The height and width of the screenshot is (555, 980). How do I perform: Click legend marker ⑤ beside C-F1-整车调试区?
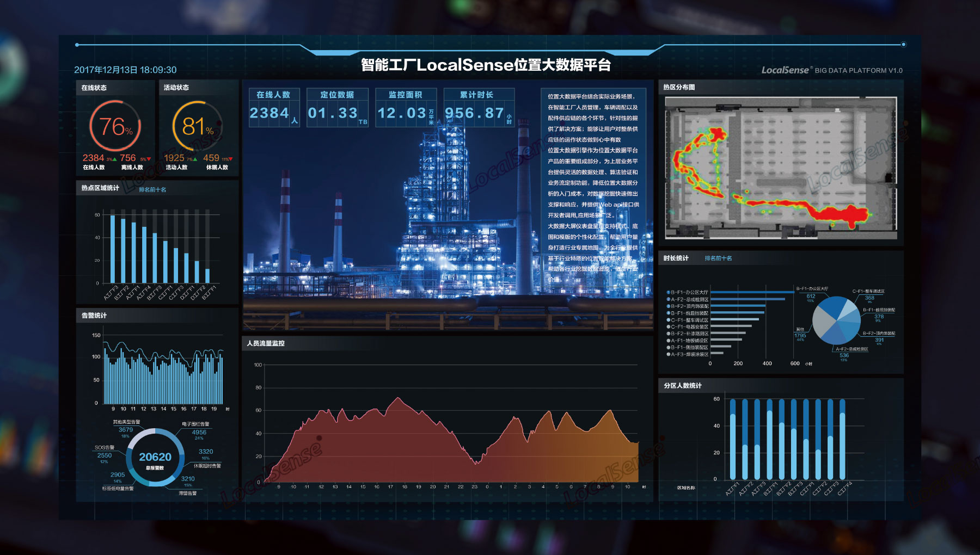tap(669, 320)
